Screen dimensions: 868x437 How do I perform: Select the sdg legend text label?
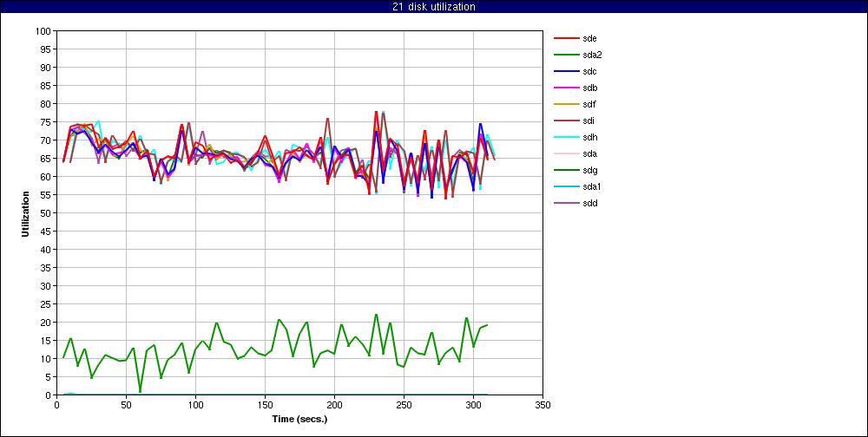pos(590,170)
